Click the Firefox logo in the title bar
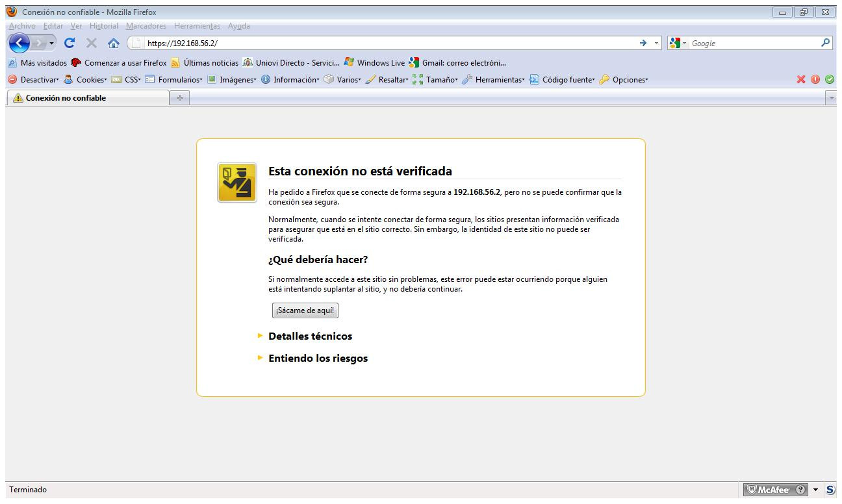 pyautogui.click(x=12, y=12)
